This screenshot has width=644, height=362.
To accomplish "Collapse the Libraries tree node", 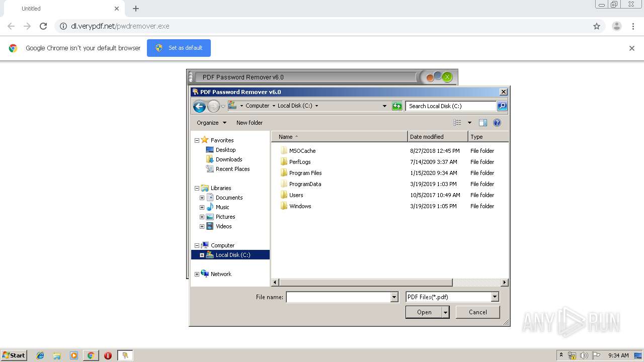I will (197, 188).
